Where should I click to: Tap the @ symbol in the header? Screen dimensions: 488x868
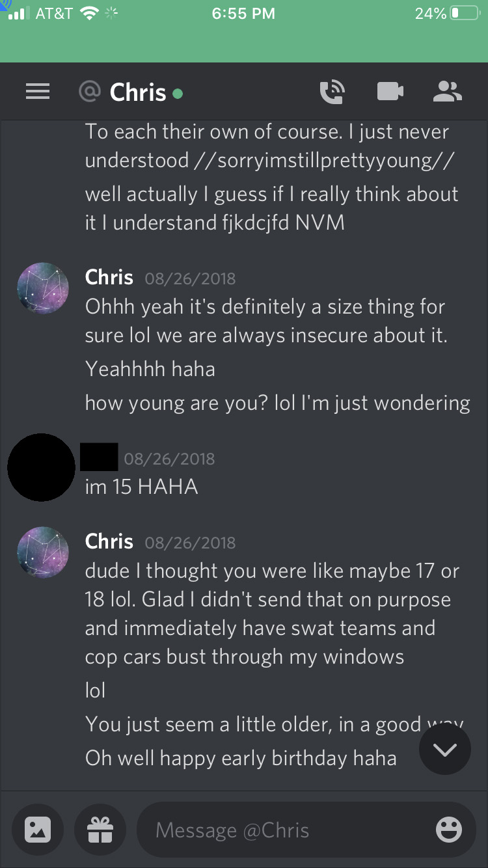coord(90,92)
